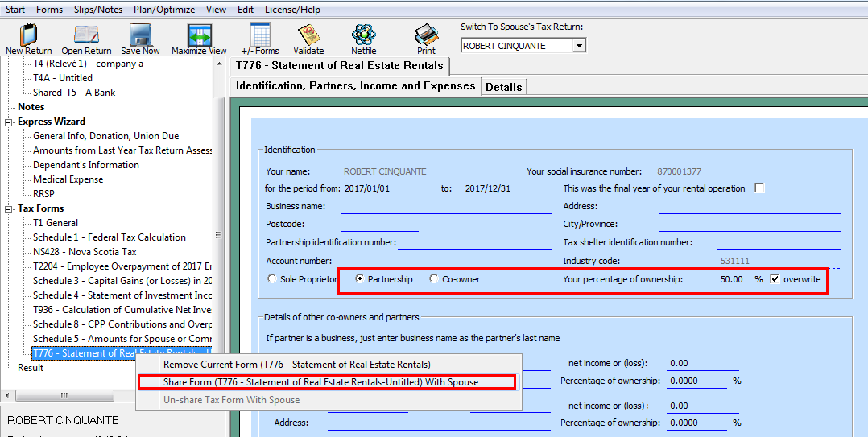Click the City/Province input field
Viewport: 868px width, 437px height.
pyautogui.click(x=750, y=225)
